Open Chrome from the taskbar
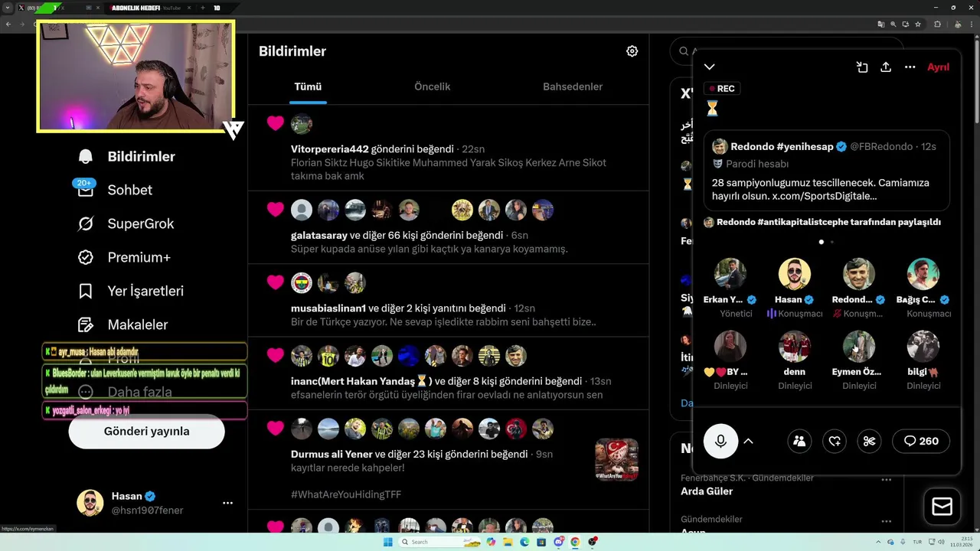 pos(575,542)
